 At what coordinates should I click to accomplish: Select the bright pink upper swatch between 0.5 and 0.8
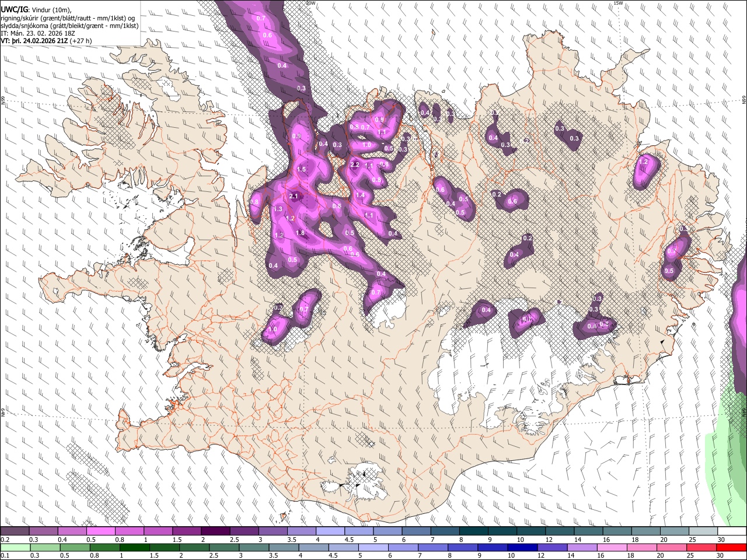(x=102, y=531)
